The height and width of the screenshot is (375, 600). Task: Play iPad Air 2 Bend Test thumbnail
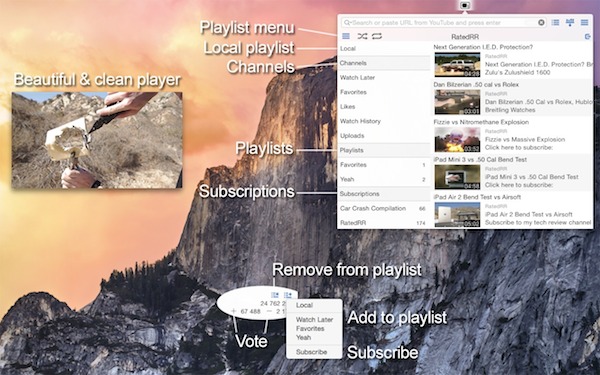coord(457,215)
